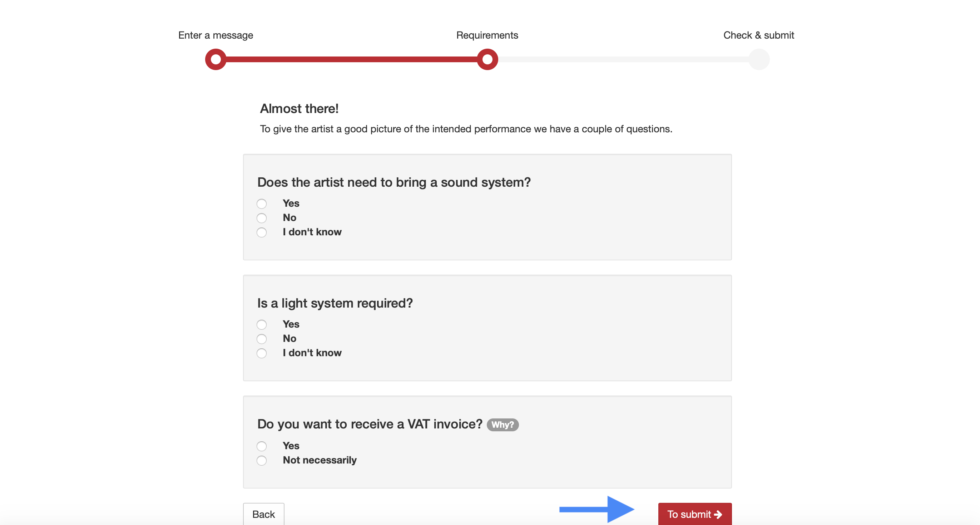Image resolution: width=980 pixels, height=525 pixels.
Task: Toggle I don't know for sound system
Action: pos(262,232)
